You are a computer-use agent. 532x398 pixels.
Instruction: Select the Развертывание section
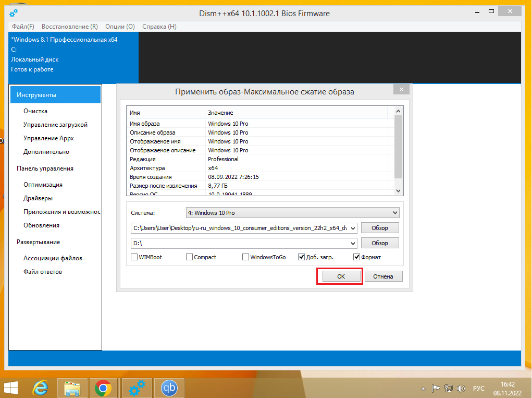coord(39,242)
